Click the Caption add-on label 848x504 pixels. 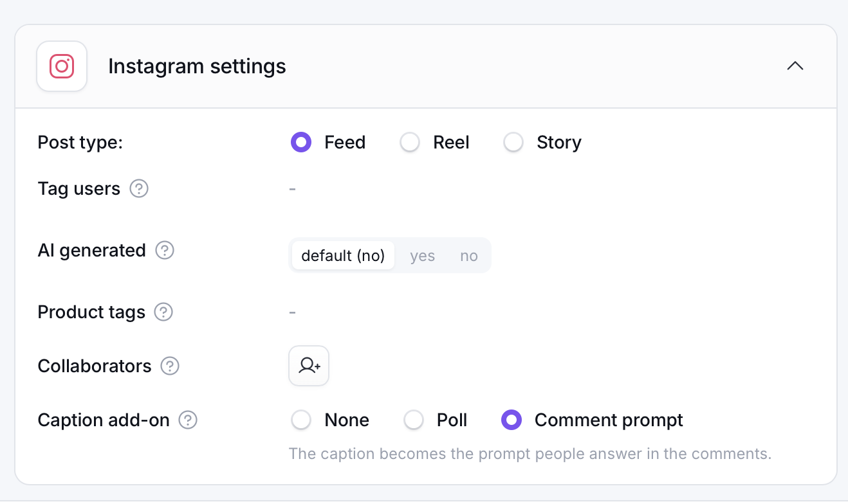104,420
